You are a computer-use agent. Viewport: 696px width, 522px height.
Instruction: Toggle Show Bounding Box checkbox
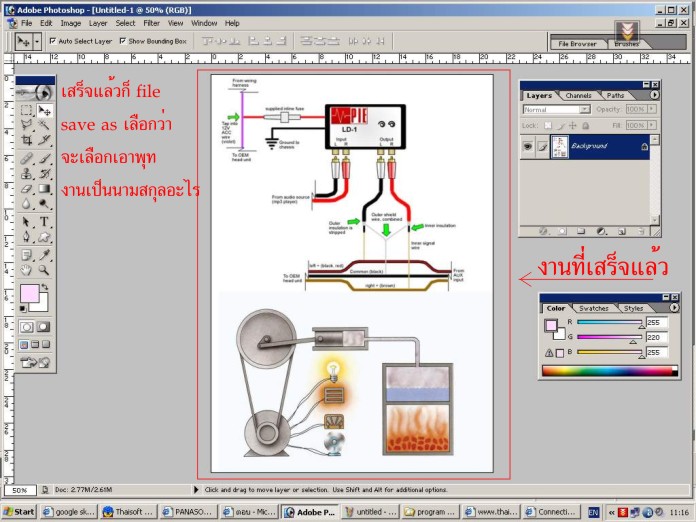tap(123, 41)
